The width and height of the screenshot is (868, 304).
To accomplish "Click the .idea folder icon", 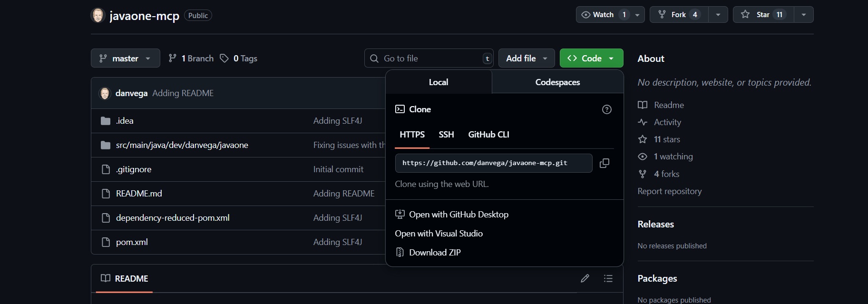I will 106,121.
